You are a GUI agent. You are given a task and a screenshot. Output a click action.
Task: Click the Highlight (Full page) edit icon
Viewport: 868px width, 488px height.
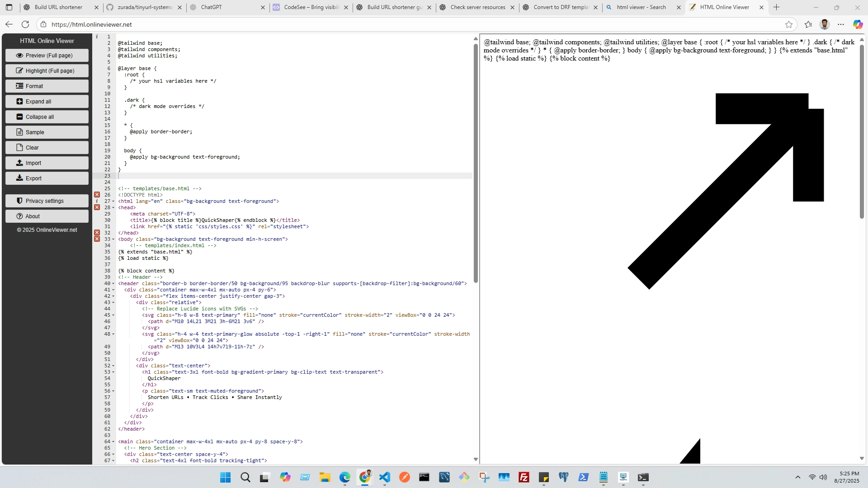[x=19, y=71]
